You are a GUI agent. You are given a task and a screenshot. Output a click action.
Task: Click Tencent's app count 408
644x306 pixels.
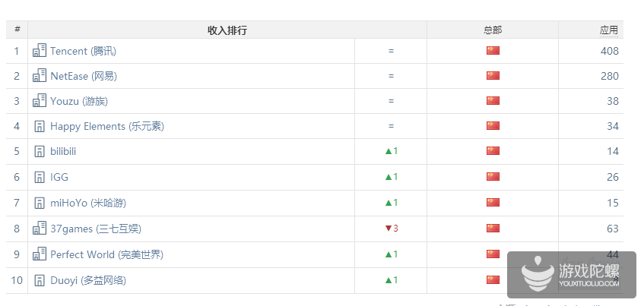[x=609, y=51]
